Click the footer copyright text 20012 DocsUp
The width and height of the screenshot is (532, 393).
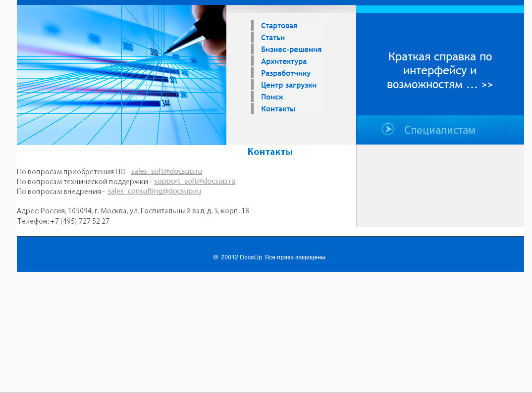[270, 257]
